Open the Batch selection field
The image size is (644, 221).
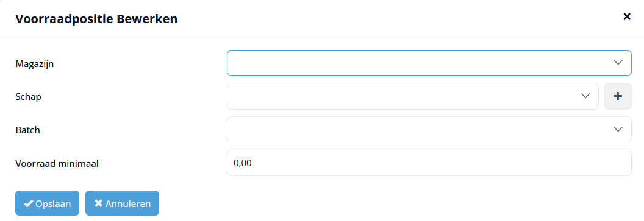429,130
